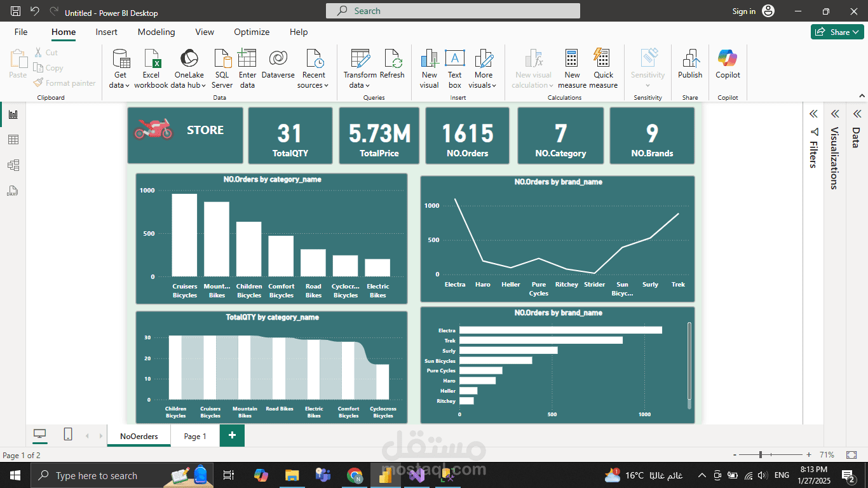Expand the Filters pane

pyautogui.click(x=813, y=114)
